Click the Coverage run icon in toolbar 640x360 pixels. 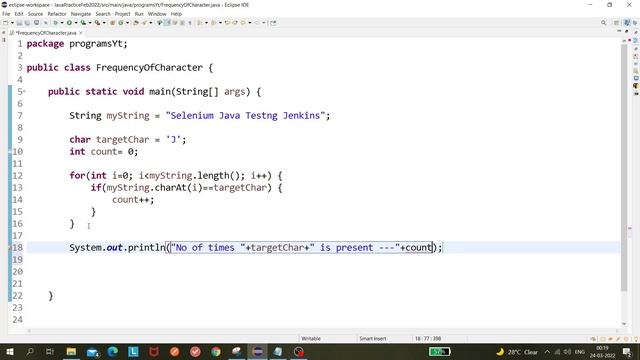point(83,23)
